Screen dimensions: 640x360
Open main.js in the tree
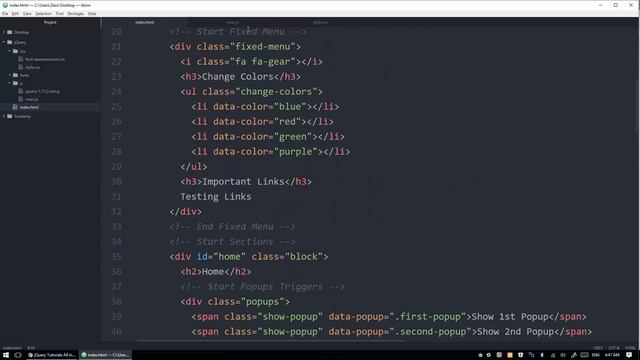point(32,99)
